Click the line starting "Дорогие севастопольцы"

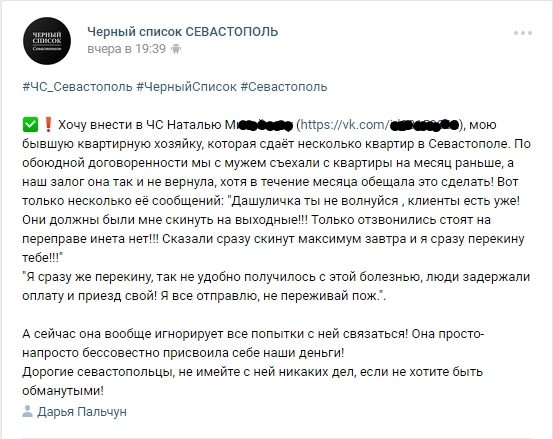point(252,372)
